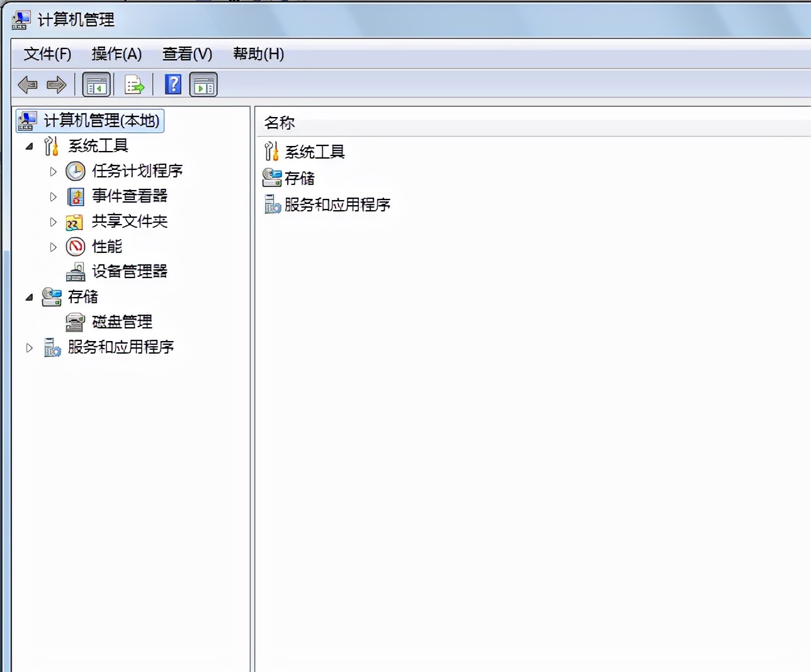Expand the 服务和应用程序 tree node

coord(29,347)
